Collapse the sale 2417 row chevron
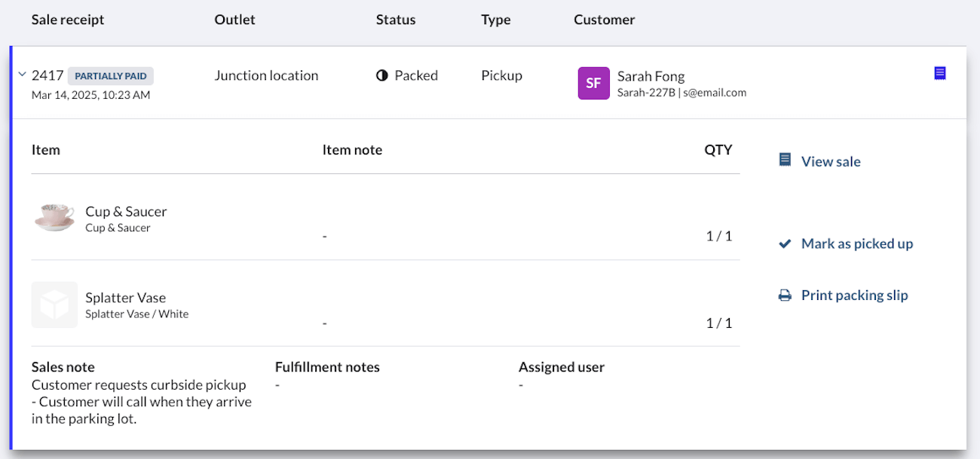Image resolution: width=980 pixels, height=459 pixels. pos(22,75)
